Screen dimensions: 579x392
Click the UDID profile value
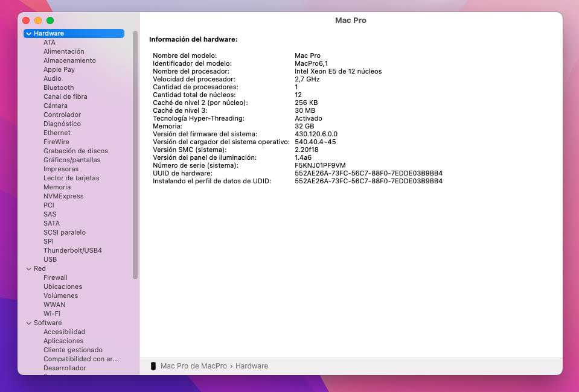[x=368, y=181]
